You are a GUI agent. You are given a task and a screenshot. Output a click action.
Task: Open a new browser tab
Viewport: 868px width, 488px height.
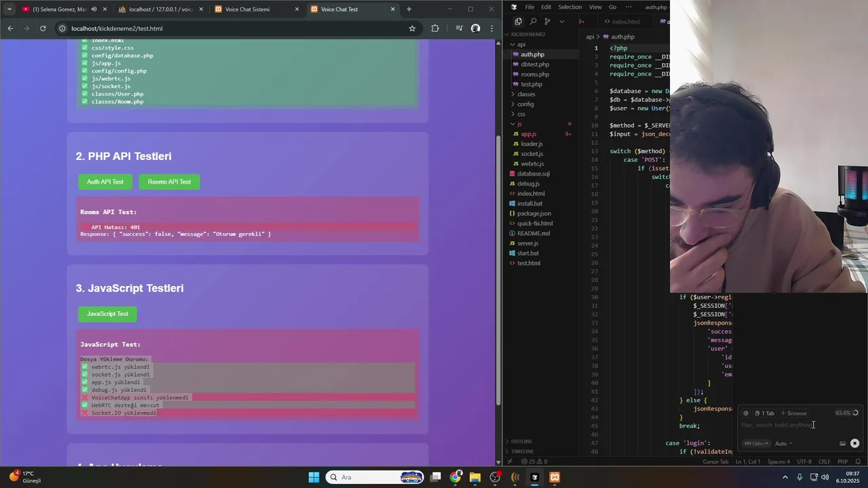(409, 9)
